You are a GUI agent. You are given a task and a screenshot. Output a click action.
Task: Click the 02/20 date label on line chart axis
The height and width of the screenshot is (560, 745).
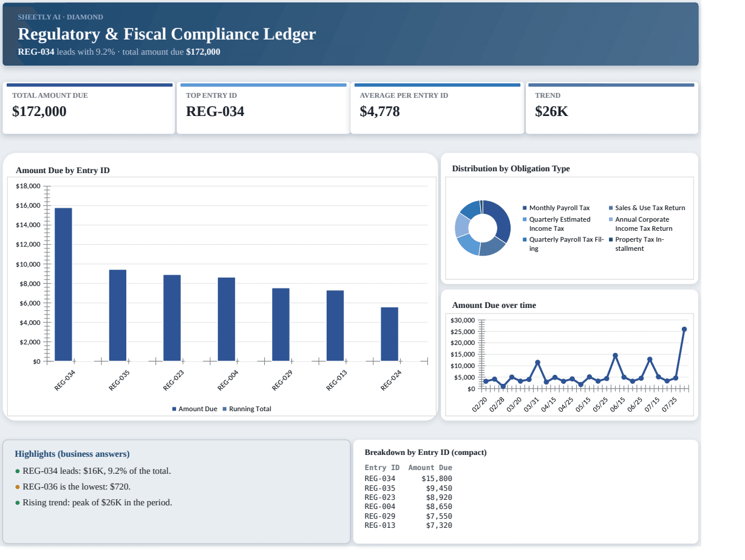pyautogui.click(x=480, y=405)
